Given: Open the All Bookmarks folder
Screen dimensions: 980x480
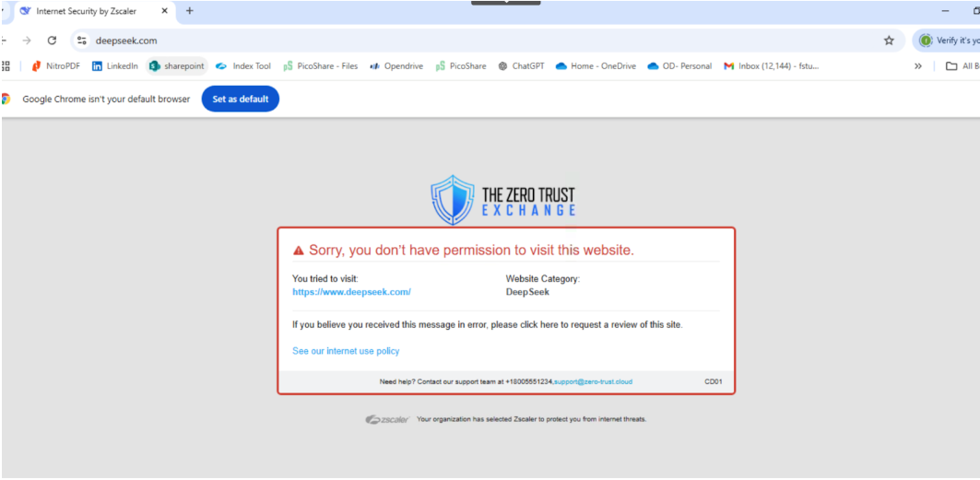Looking at the screenshot, I should pos(962,66).
